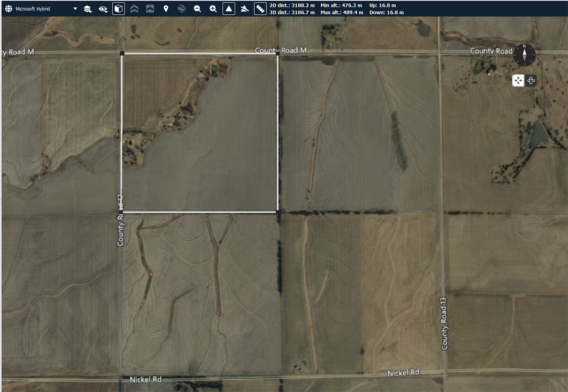Viewport: 568px width, 392px height.
Task: Click the compass to reset north
Action: pos(524,54)
